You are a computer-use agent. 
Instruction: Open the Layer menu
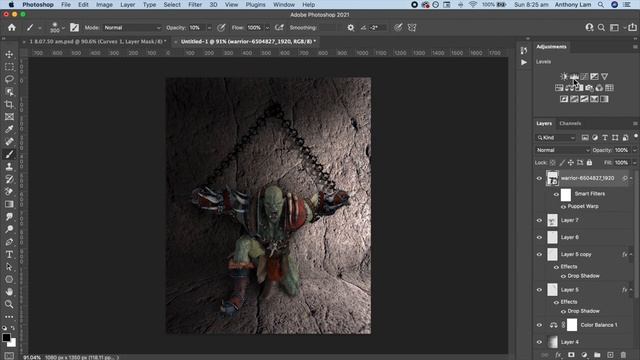click(127, 4)
